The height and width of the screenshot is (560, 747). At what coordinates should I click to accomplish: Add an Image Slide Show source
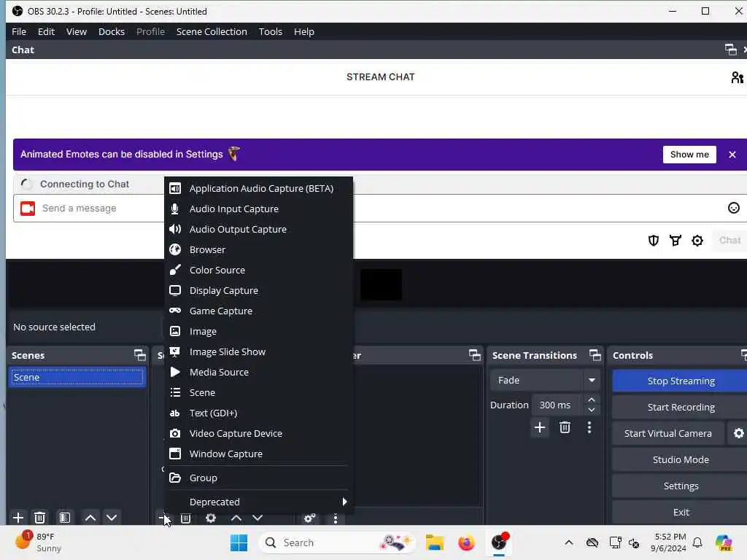pyautogui.click(x=258, y=352)
